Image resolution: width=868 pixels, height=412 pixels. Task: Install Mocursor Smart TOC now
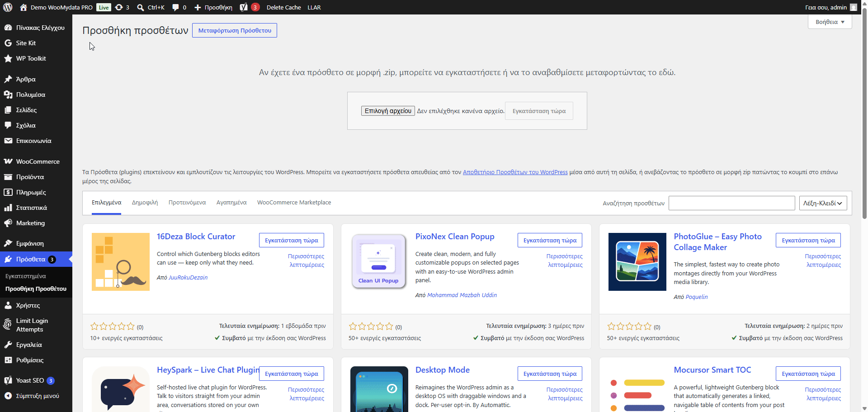[808, 374]
